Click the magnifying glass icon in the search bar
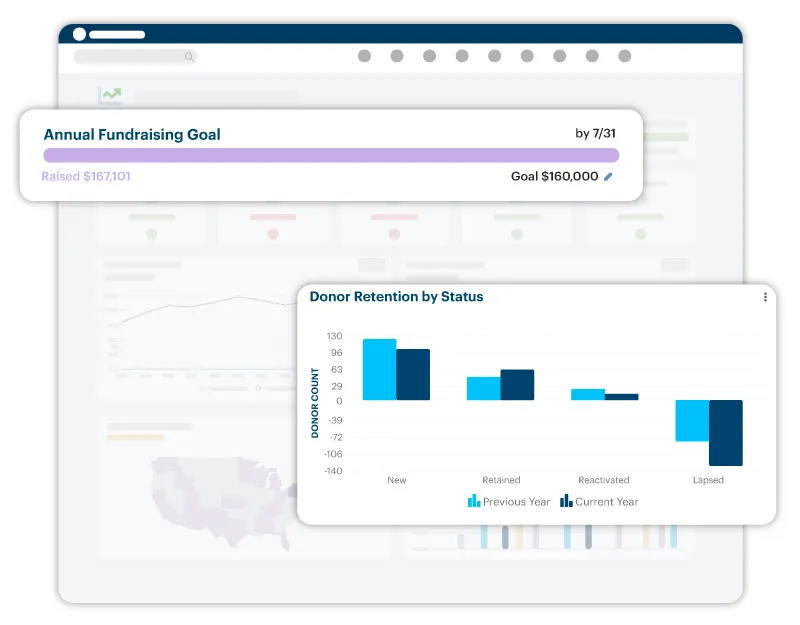 pos(189,57)
